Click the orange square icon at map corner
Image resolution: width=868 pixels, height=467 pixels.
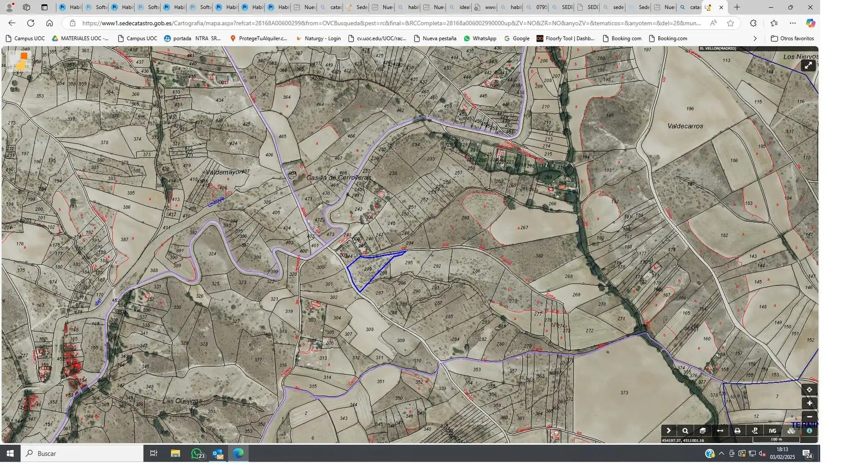(x=24, y=56)
